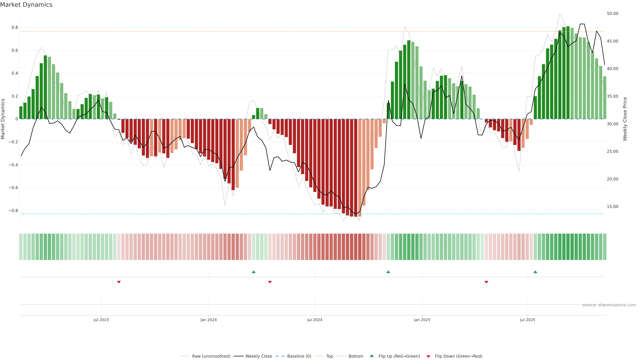
Task: Toggle the Weekly Close legend entry
Action: point(258,356)
